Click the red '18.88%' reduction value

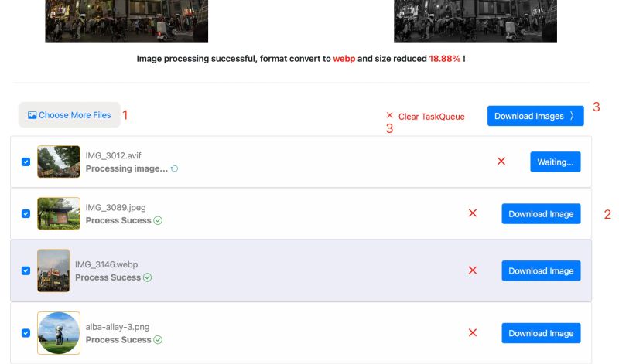pos(445,59)
